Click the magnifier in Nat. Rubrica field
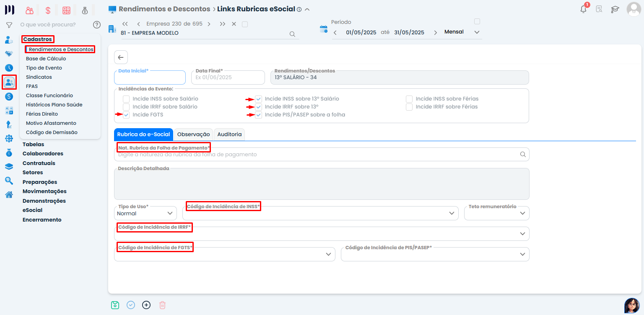The image size is (644, 315). (x=522, y=155)
